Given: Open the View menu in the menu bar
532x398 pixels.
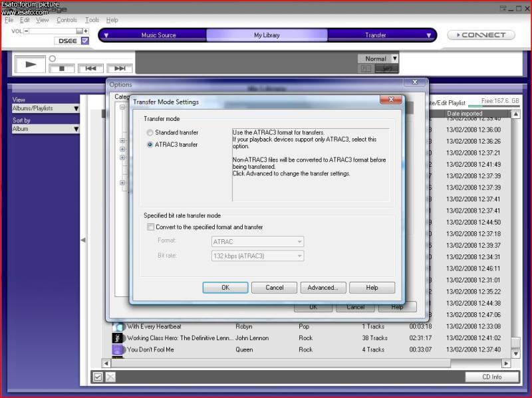Looking at the screenshot, I should pos(43,20).
